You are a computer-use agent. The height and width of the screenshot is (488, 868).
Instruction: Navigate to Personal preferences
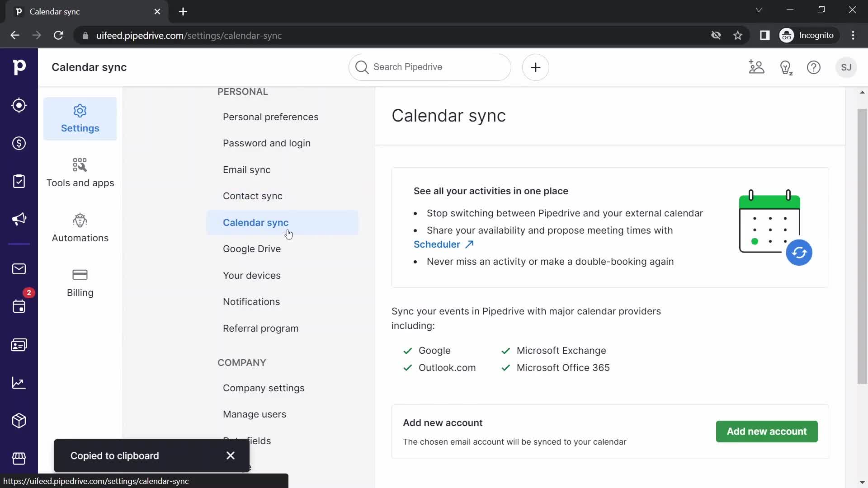[271, 117]
